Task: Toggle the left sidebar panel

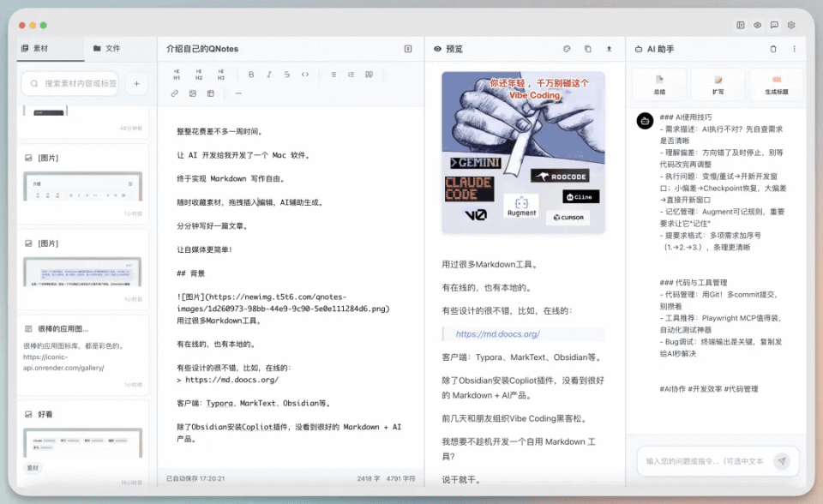Action: 741,26
